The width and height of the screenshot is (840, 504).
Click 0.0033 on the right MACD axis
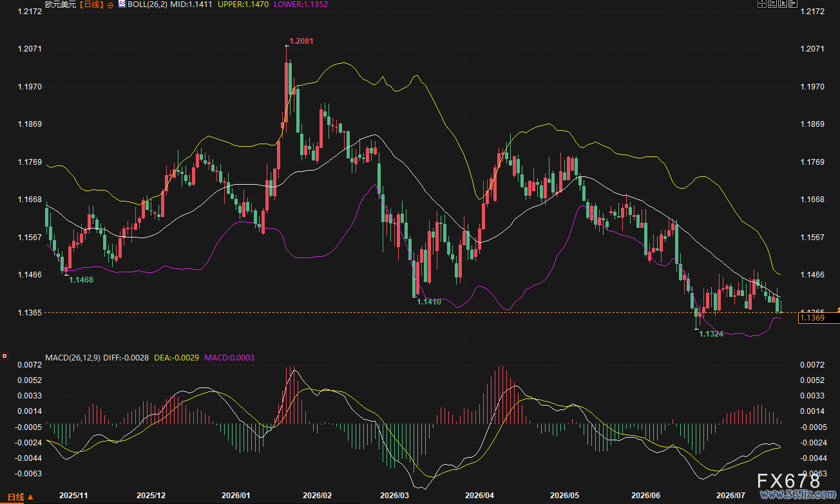tap(812, 396)
